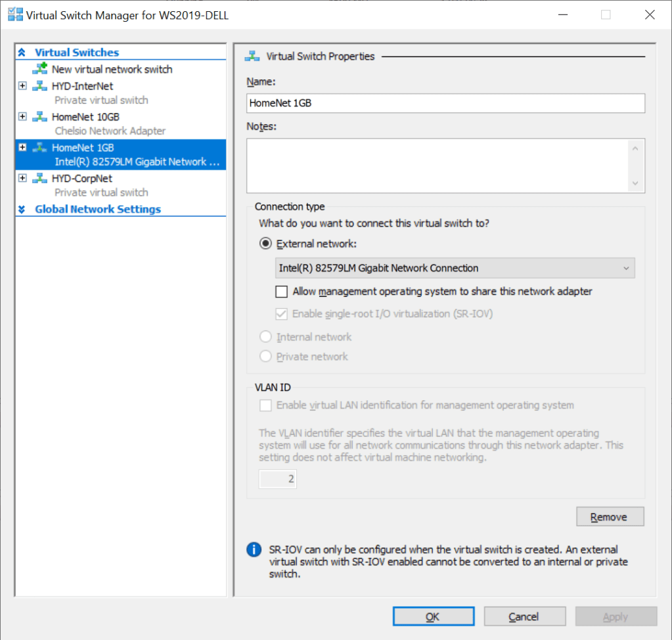Select the External network radio button

[266, 244]
